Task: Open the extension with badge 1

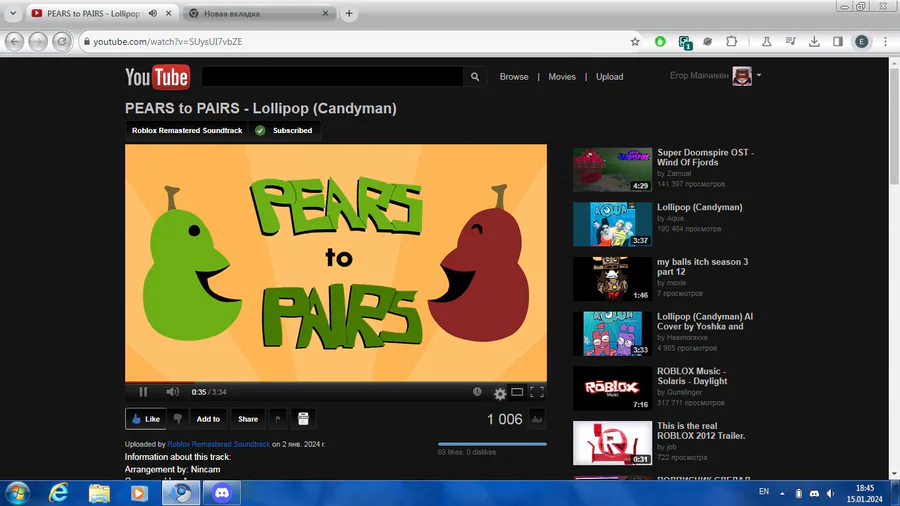Action: coord(685,42)
